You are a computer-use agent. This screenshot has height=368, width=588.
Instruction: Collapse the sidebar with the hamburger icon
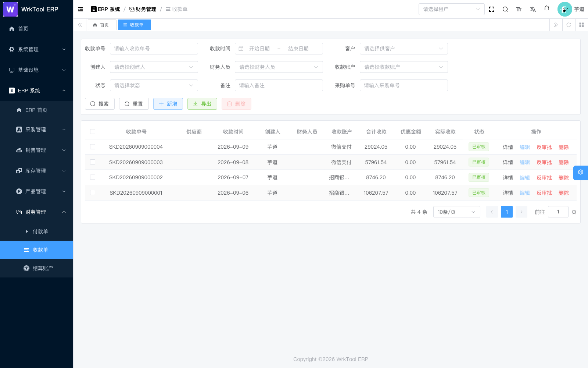tap(80, 9)
